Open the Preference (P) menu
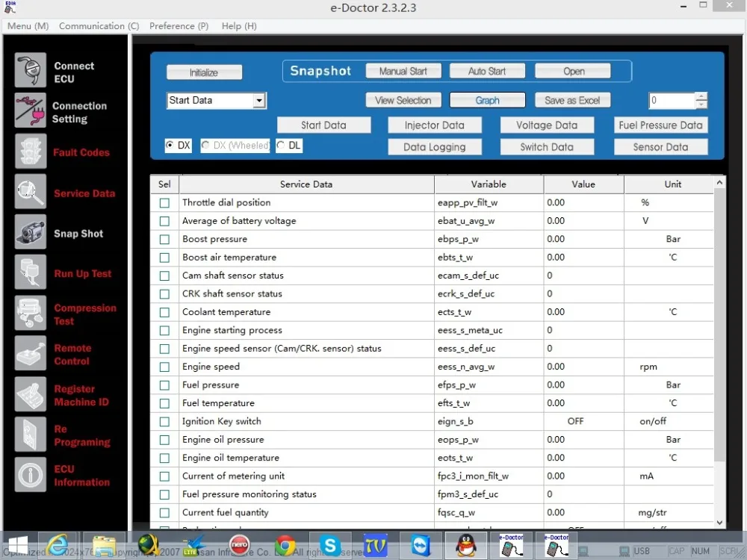Image resolution: width=747 pixels, height=560 pixels. click(x=179, y=25)
